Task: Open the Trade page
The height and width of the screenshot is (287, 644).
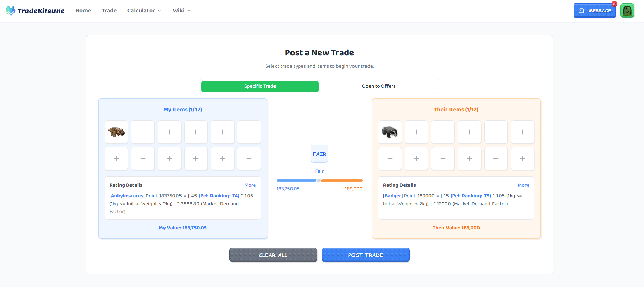Action: tap(109, 10)
